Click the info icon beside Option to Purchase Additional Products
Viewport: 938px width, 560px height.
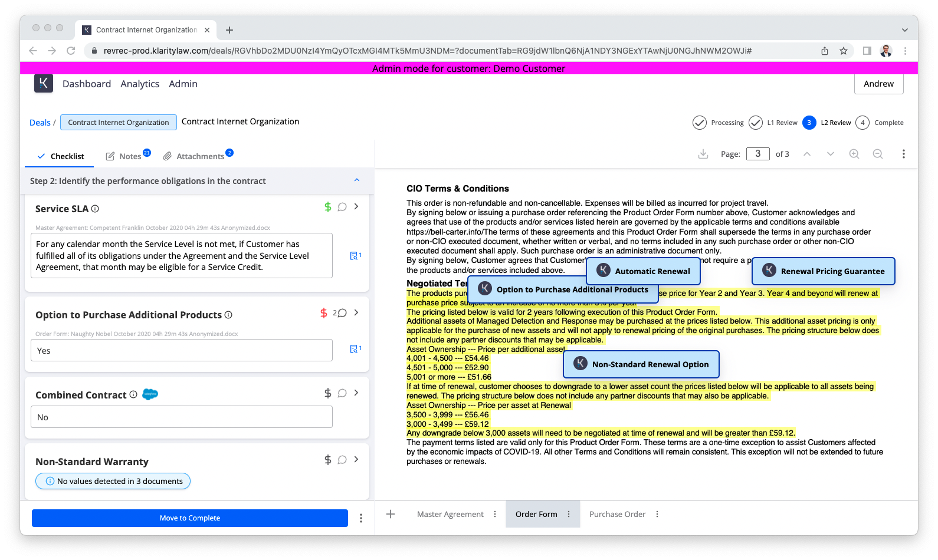tap(228, 315)
